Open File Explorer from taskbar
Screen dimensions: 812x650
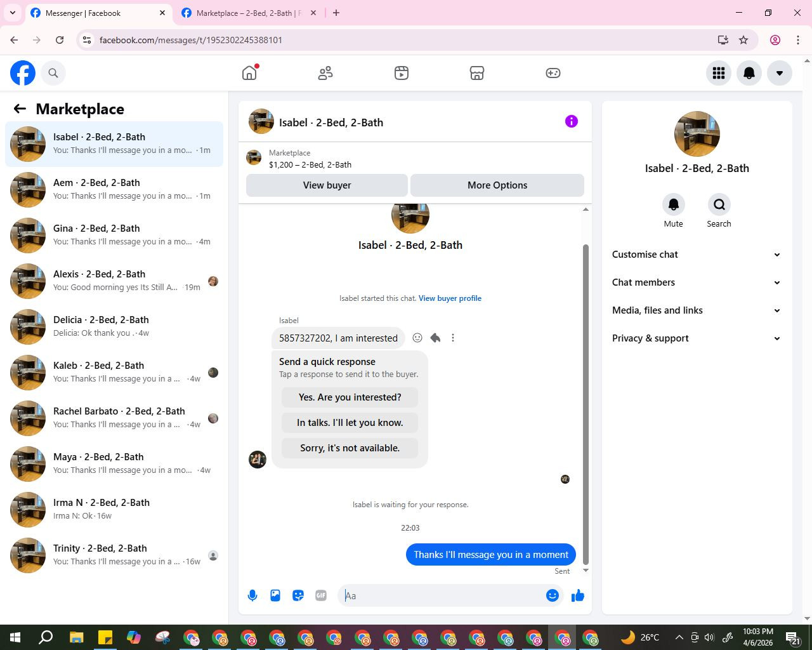pos(76,637)
